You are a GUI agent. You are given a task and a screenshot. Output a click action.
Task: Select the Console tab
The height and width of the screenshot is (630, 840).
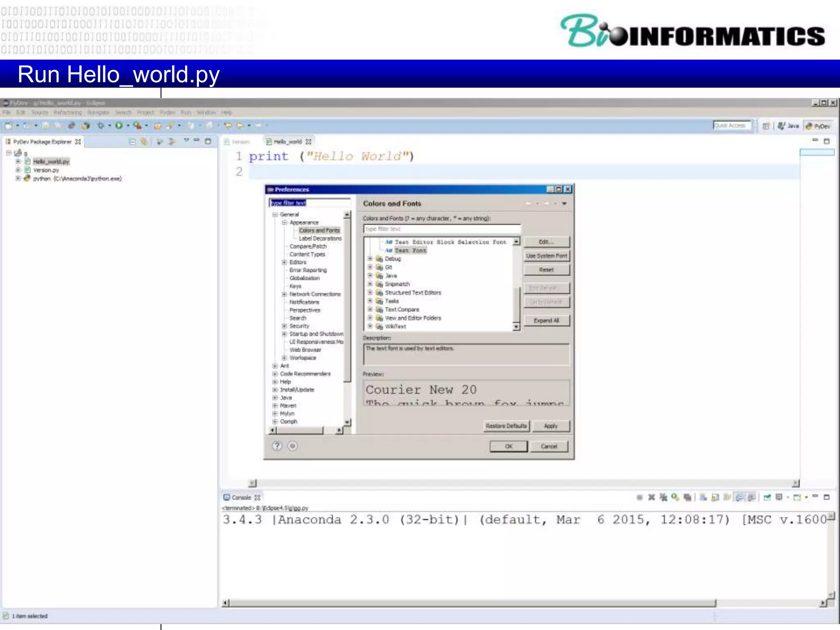tap(242, 498)
